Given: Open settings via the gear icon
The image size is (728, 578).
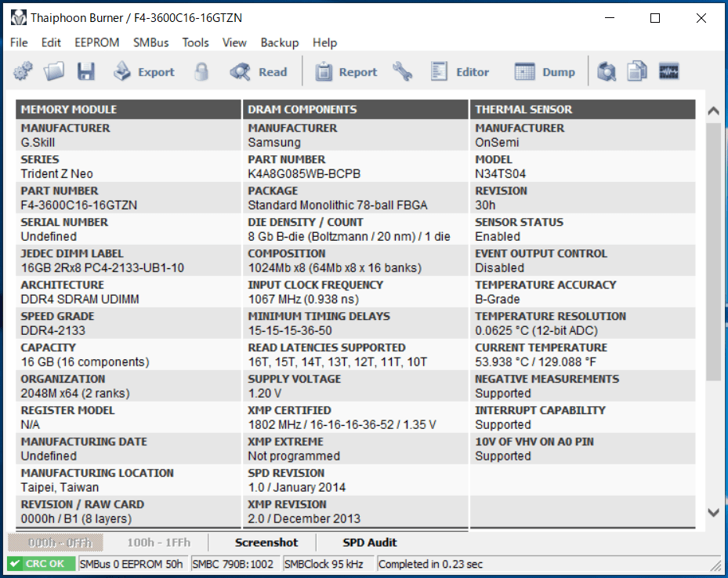Looking at the screenshot, I should point(23,71).
